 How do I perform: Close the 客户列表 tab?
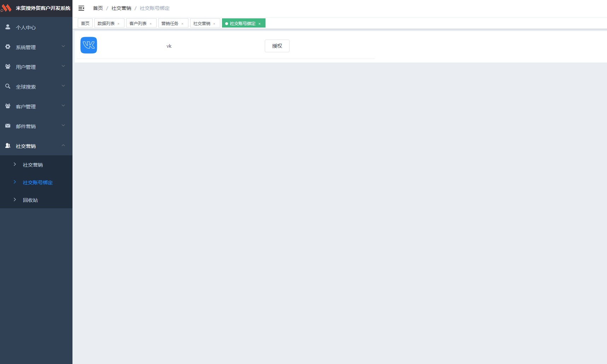click(x=151, y=24)
